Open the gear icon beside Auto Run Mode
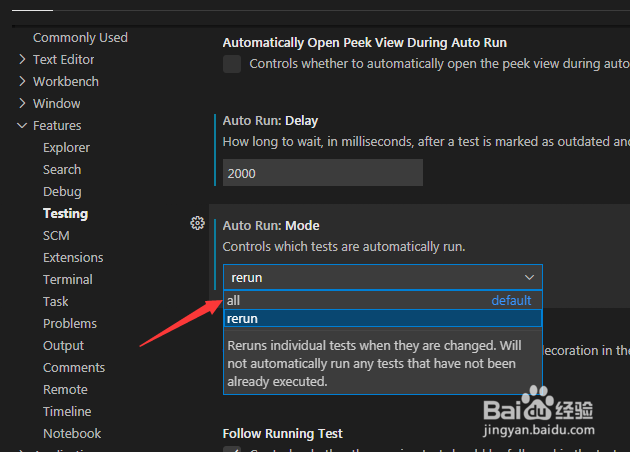The height and width of the screenshot is (452, 630). (197, 223)
